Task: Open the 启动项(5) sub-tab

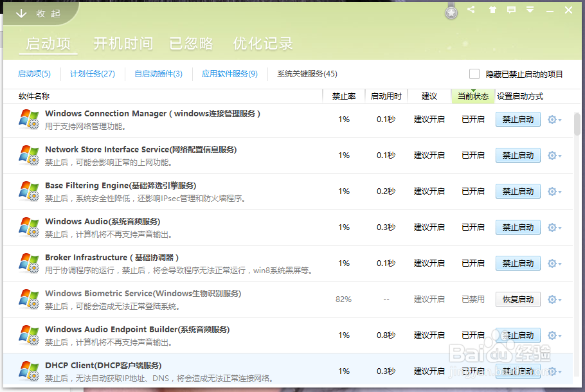Action: [34, 74]
